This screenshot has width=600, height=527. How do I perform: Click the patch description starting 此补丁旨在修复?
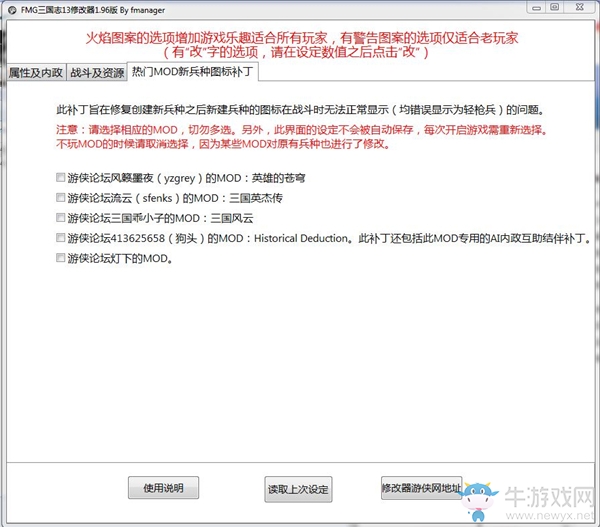(x=300, y=110)
